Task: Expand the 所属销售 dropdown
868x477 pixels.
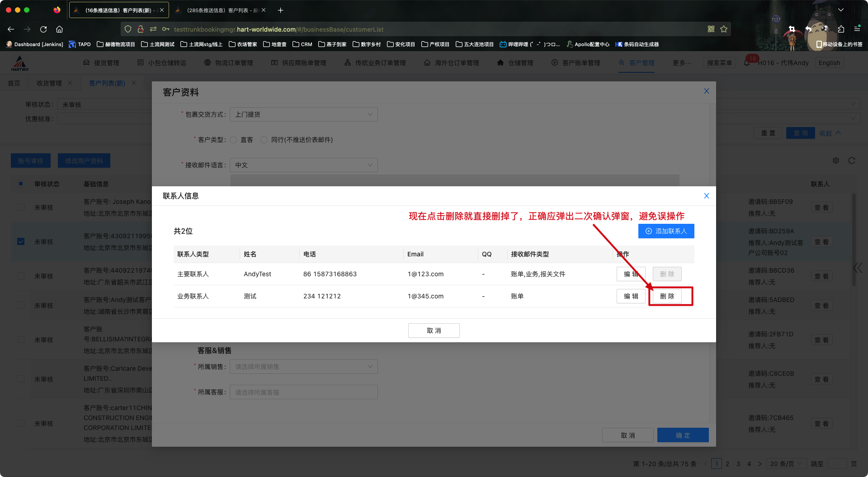Action: point(303,367)
